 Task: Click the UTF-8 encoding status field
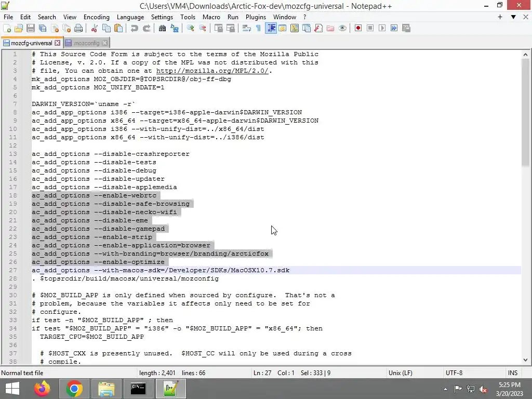coord(454,373)
